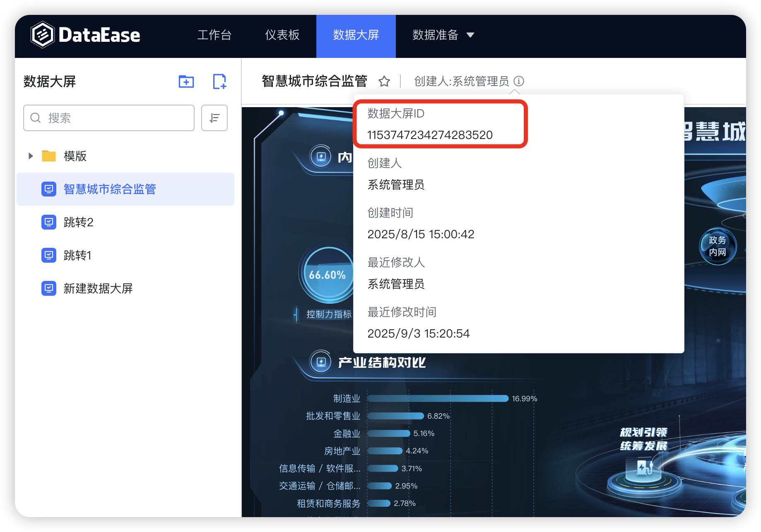
Task: Click the 跳转1 screen icon
Action: tap(49, 255)
